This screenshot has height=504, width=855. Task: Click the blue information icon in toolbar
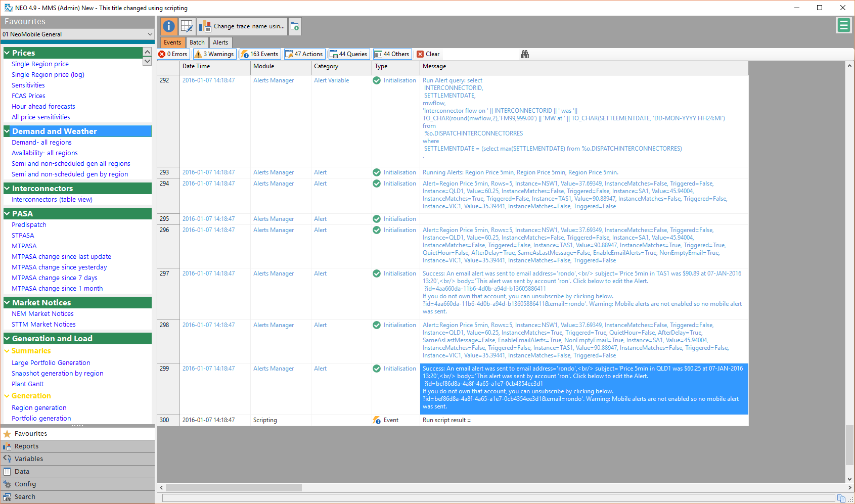(169, 26)
